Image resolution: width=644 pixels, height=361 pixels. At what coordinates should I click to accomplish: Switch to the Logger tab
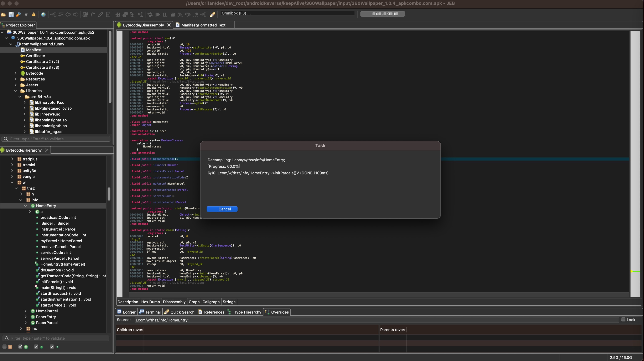pyautogui.click(x=126, y=312)
